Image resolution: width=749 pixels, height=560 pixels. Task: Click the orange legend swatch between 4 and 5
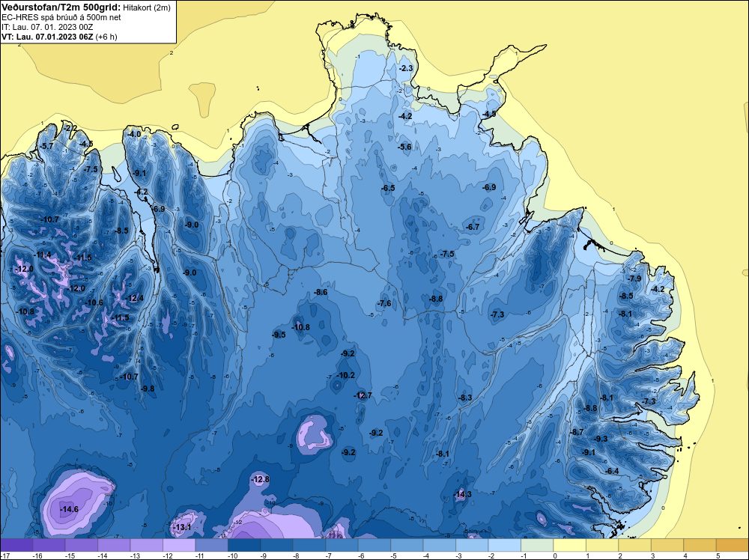(x=700, y=545)
